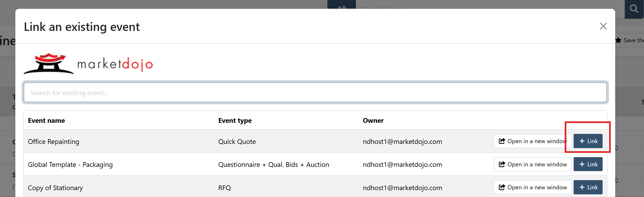
Task: Link the Copy of Stationary event
Action: coord(588,187)
